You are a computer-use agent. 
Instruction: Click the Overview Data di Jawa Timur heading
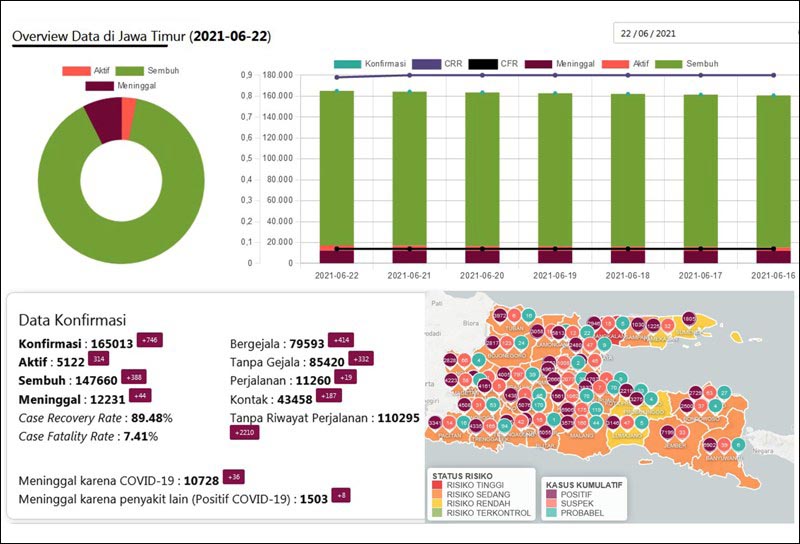point(141,36)
